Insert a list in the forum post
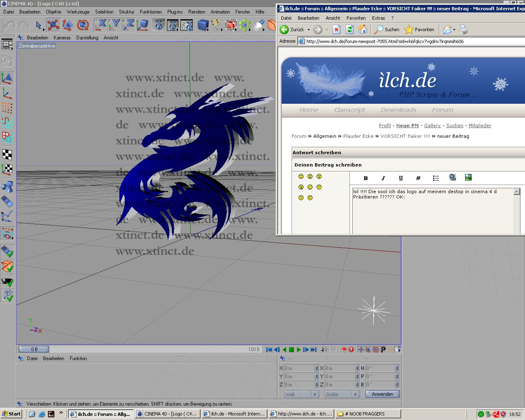This screenshot has width=525, height=420. point(436,178)
